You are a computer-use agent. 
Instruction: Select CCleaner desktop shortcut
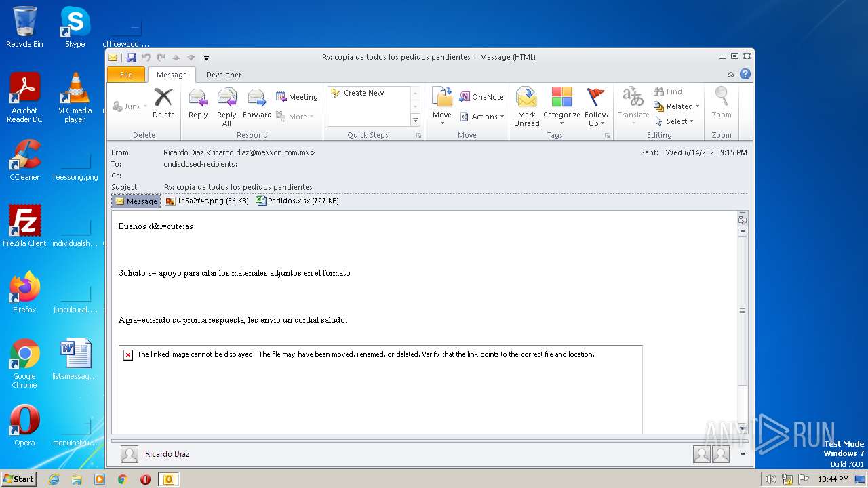coord(24,160)
